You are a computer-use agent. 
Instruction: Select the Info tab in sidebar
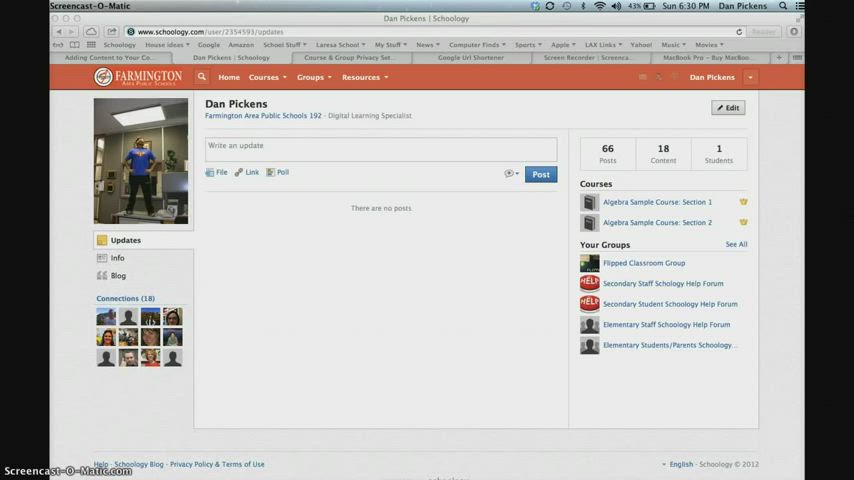[x=117, y=258]
